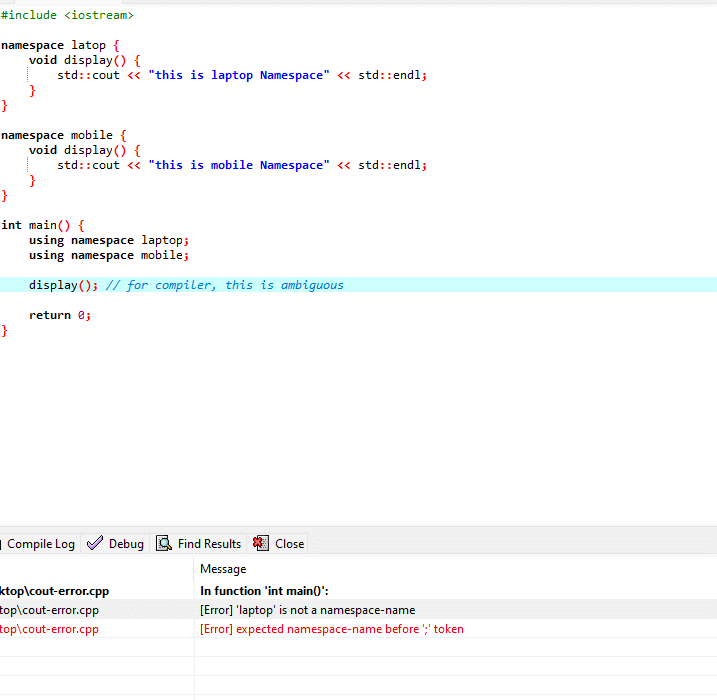Click the namespace latop declaration line
This screenshot has width=717, height=700.
[x=60, y=45]
